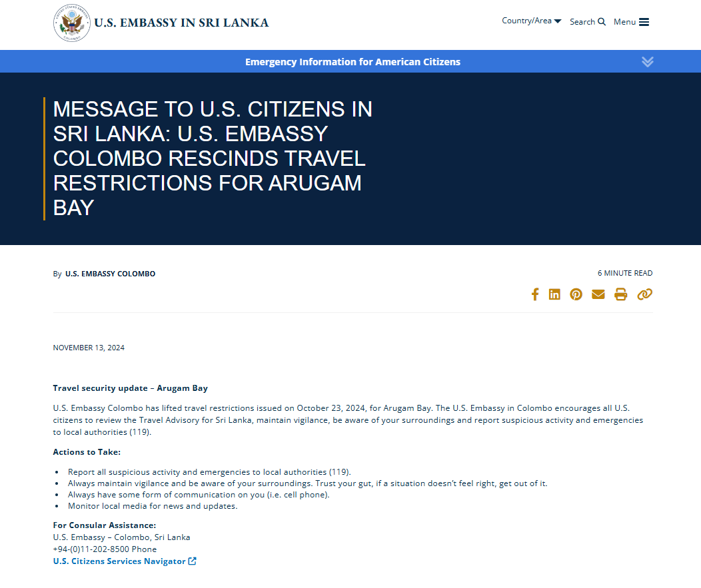Screen dimensions: 701x588
Task: Open the hamburger Menu
Action: (x=631, y=22)
